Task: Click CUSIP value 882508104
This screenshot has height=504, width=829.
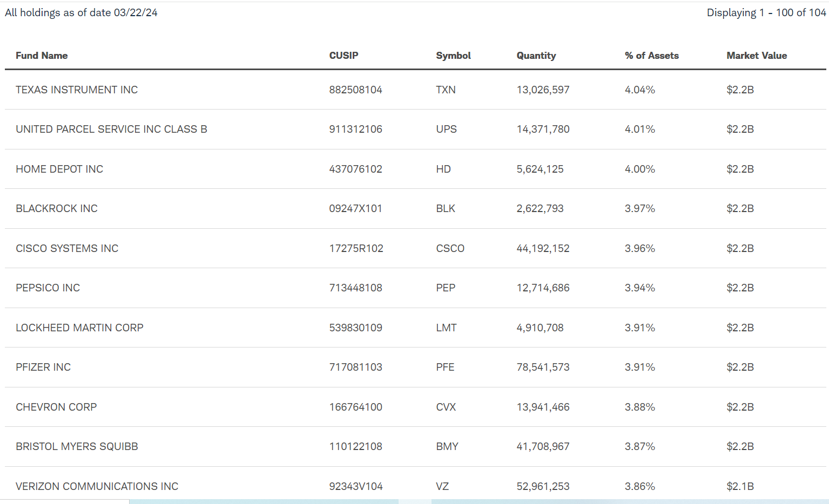Action: click(355, 90)
